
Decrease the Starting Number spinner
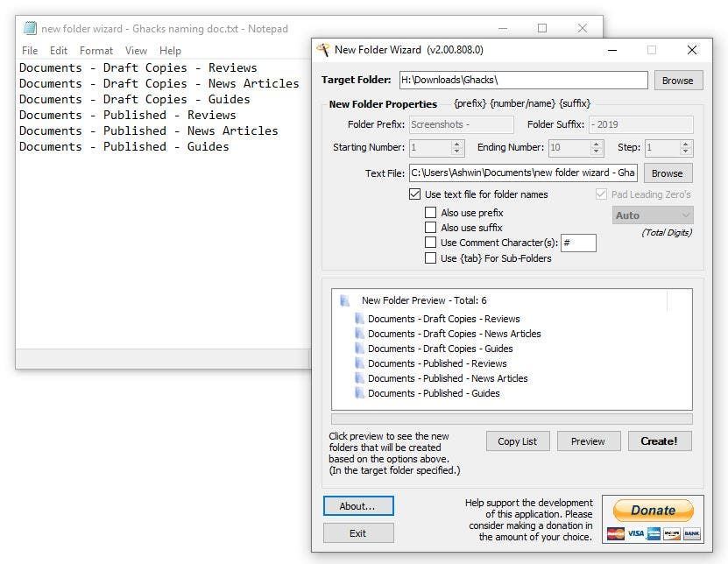(x=456, y=152)
